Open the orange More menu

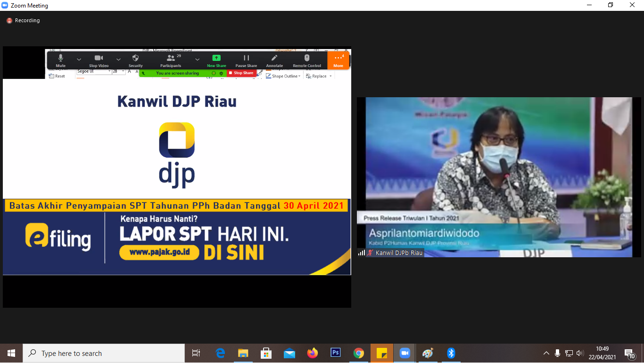pos(338,60)
